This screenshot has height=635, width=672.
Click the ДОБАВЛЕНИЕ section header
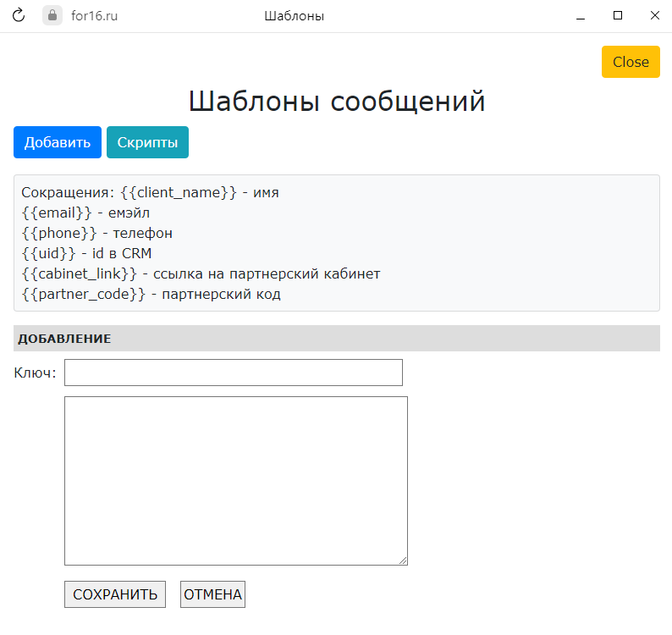pos(337,339)
